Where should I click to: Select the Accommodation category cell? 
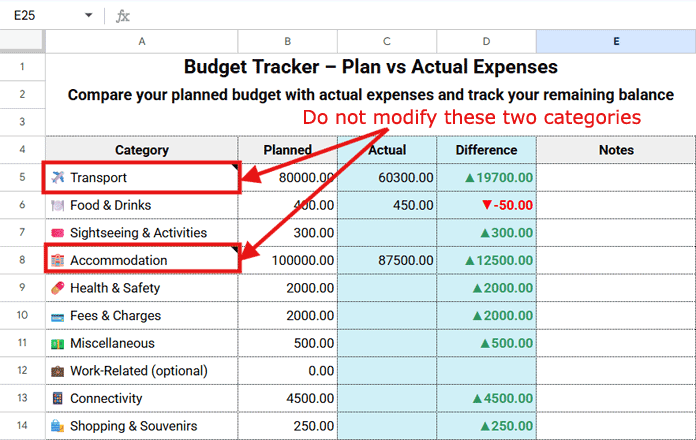click(x=142, y=260)
